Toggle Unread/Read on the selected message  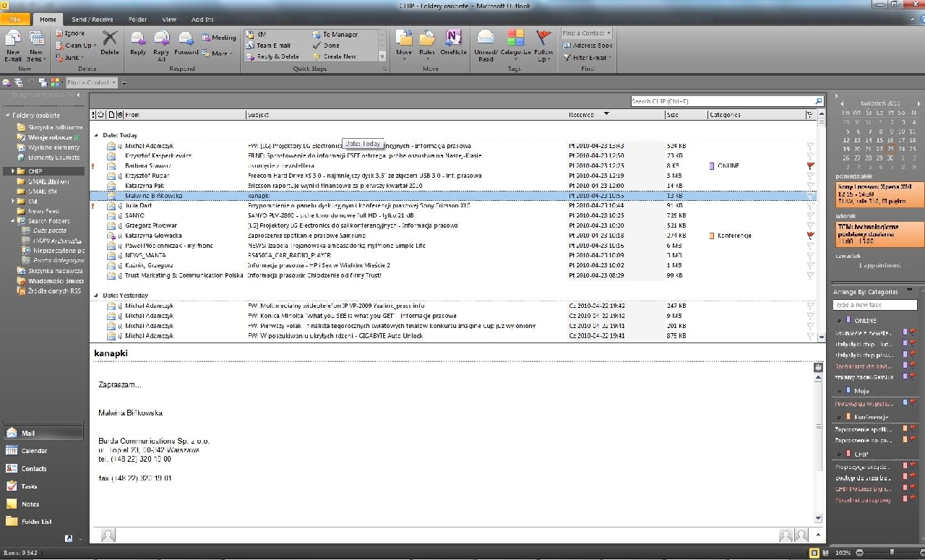click(486, 45)
